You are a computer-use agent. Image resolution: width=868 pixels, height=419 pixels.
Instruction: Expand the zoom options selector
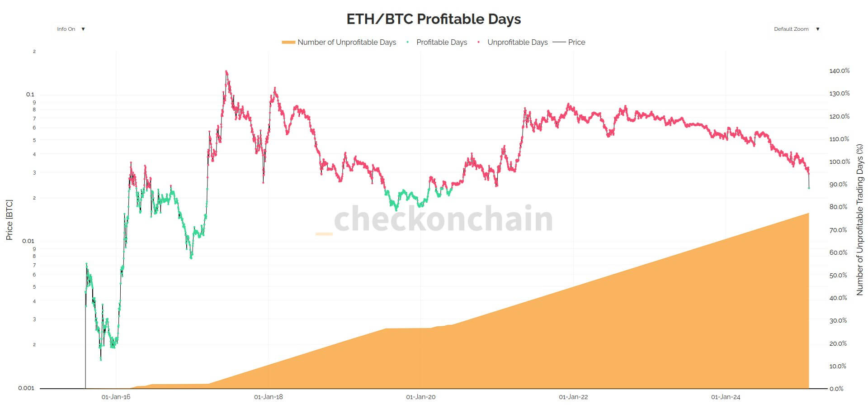coord(796,29)
